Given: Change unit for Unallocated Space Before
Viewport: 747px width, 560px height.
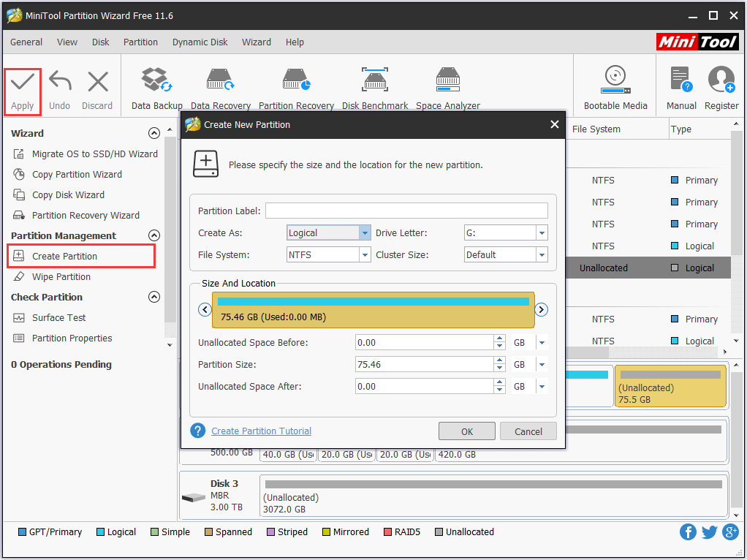Looking at the screenshot, I should coord(542,343).
